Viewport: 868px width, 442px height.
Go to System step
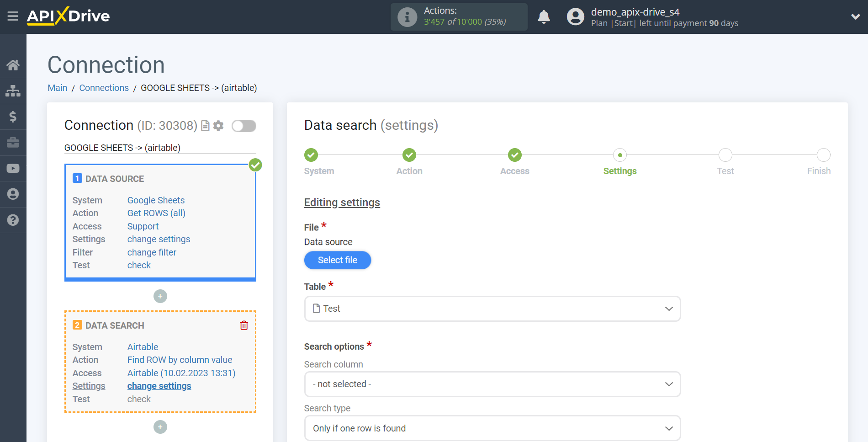coord(311,155)
